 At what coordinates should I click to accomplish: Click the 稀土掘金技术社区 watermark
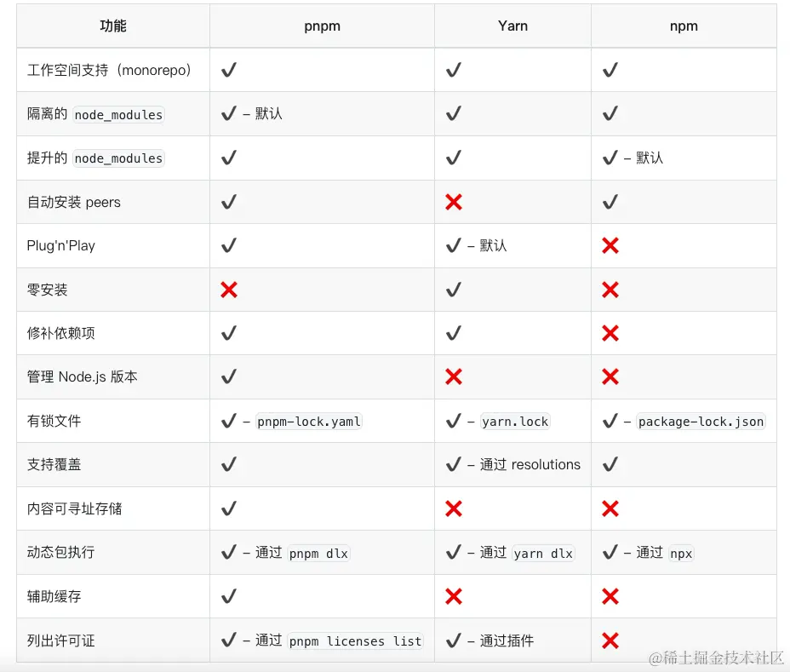pyautogui.click(x=716, y=657)
